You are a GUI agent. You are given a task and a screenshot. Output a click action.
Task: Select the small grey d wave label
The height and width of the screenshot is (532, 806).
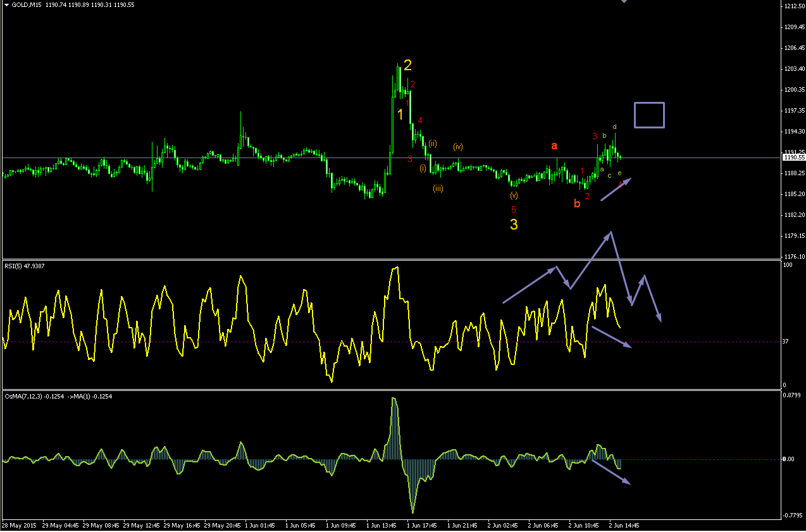tap(614, 127)
